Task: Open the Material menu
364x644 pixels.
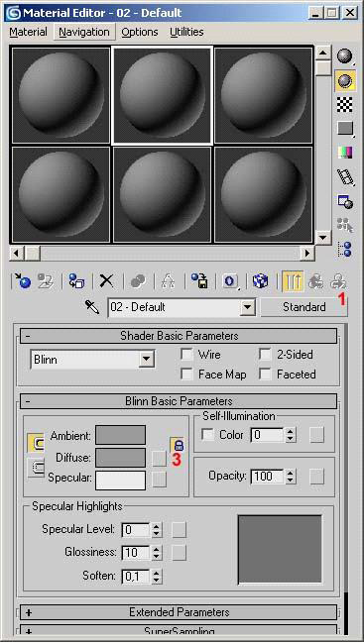Action: coord(29,32)
